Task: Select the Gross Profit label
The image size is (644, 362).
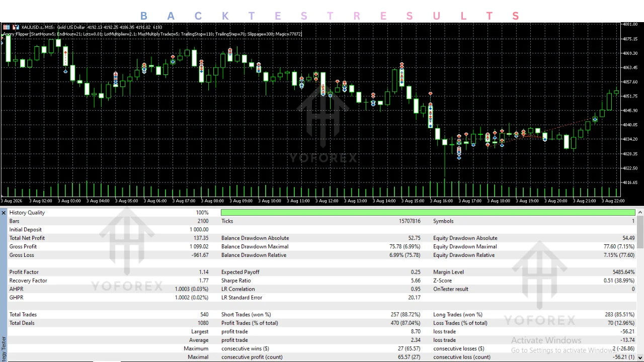Action: pyautogui.click(x=23, y=247)
